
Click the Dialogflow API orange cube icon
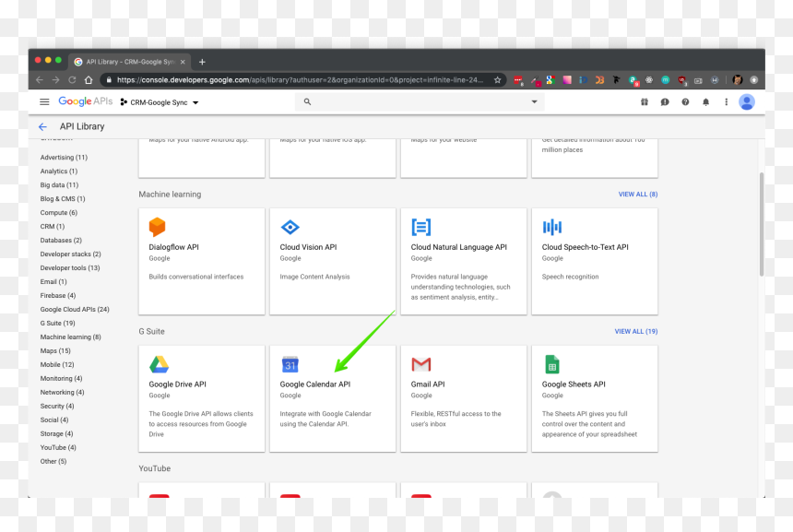[158, 227]
